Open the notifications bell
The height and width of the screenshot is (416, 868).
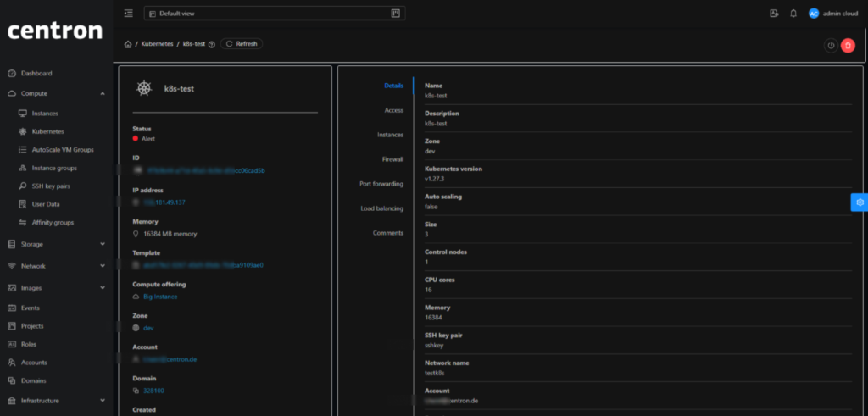(x=793, y=14)
